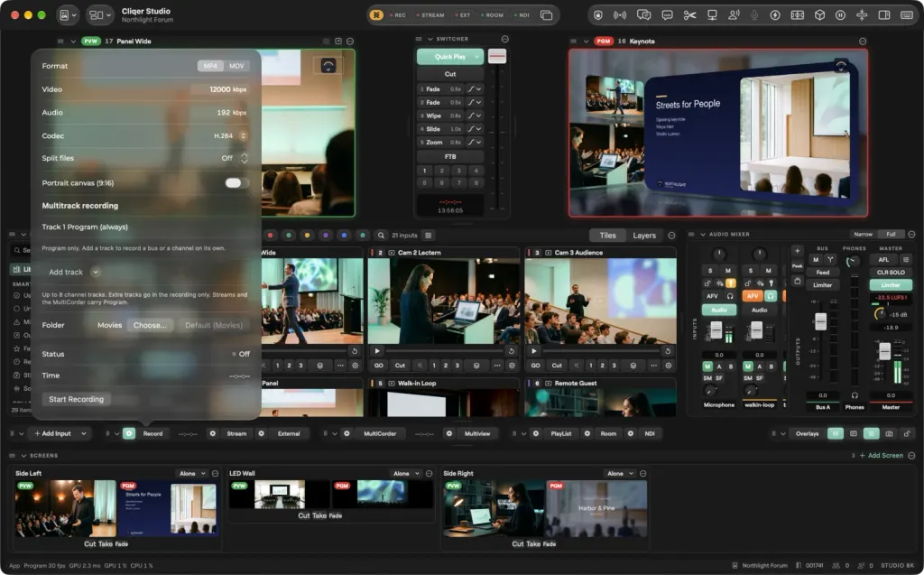Open the Split files Off selector
The width and height of the screenshot is (924, 575).
235,158
